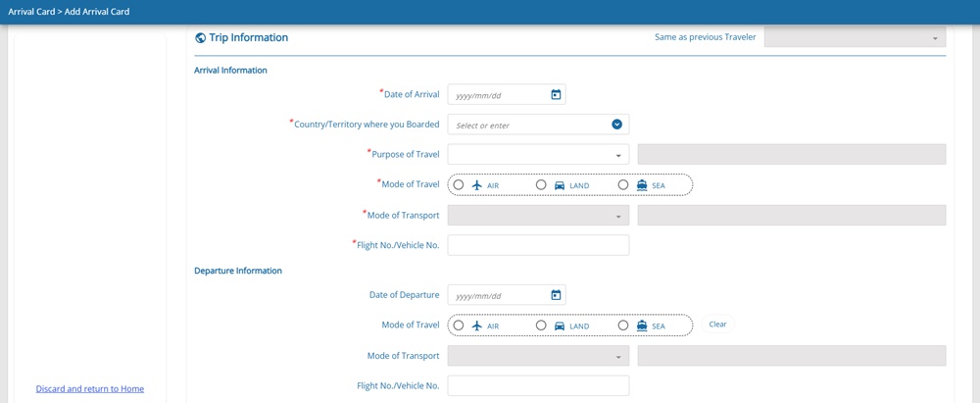The width and height of the screenshot is (980, 403).
Task: Select SEA radio button for arrival travel
Action: pyautogui.click(x=622, y=184)
